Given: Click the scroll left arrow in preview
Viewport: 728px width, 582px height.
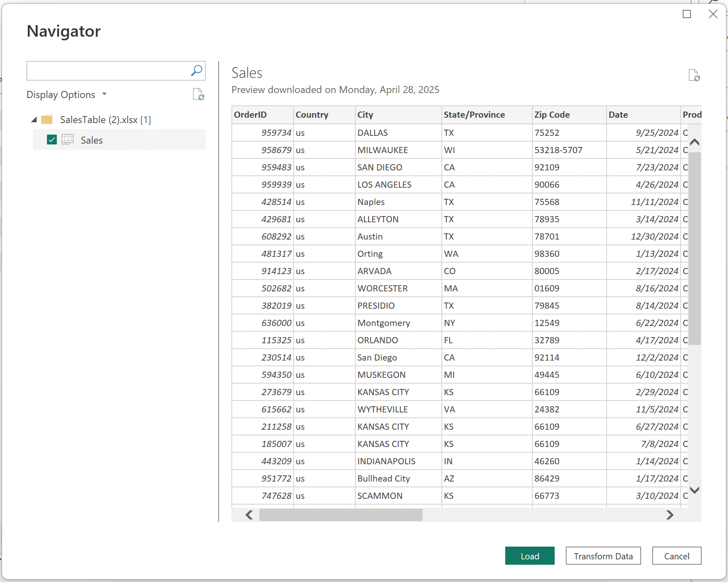Looking at the screenshot, I should [249, 515].
